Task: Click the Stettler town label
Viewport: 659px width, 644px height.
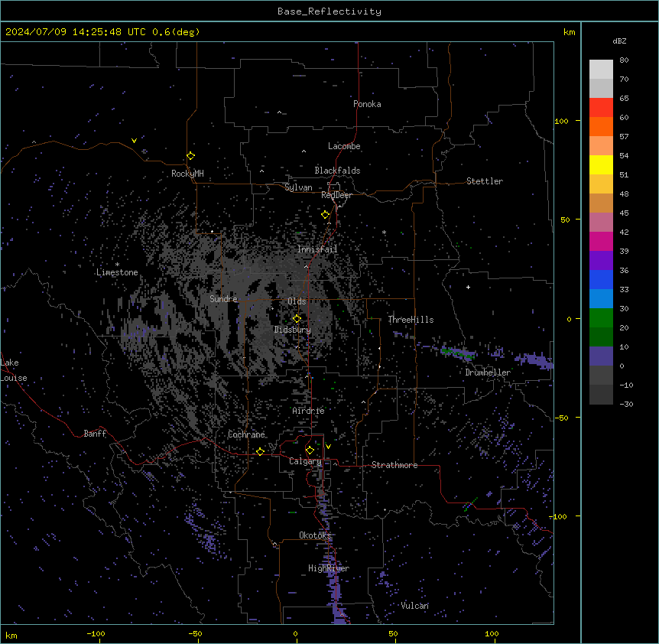Action: [x=485, y=181]
